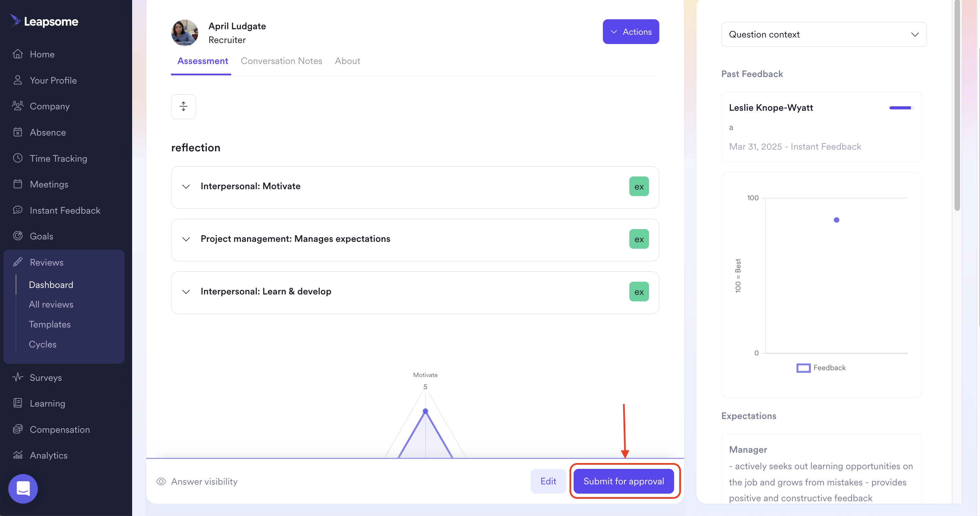980x516 pixels.
Task: Click the "reflection" section heading
Action: (x=195, y=148)
